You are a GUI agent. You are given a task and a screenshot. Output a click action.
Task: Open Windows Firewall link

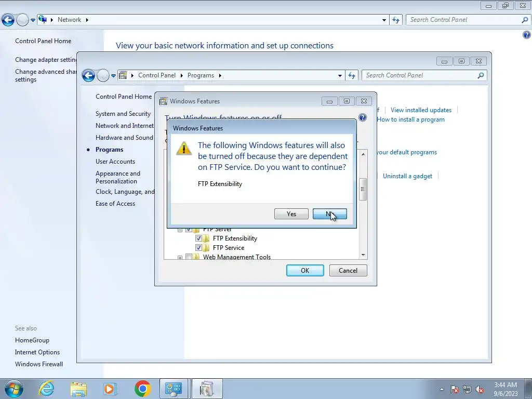coord(38,364)
